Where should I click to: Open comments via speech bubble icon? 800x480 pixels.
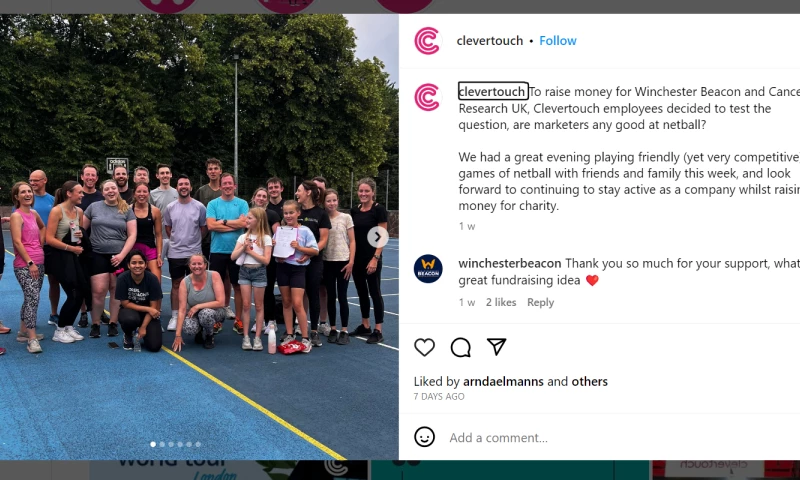pos(460,347)
